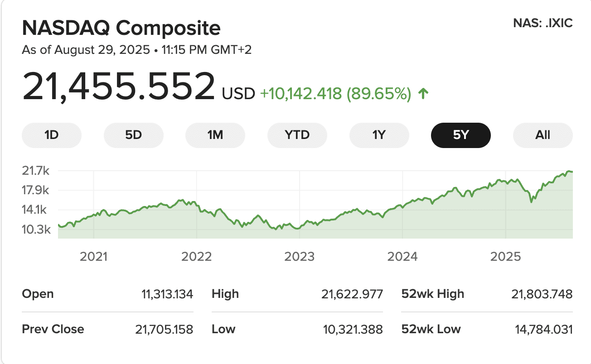Click the Low value 10,321.388

353,329
